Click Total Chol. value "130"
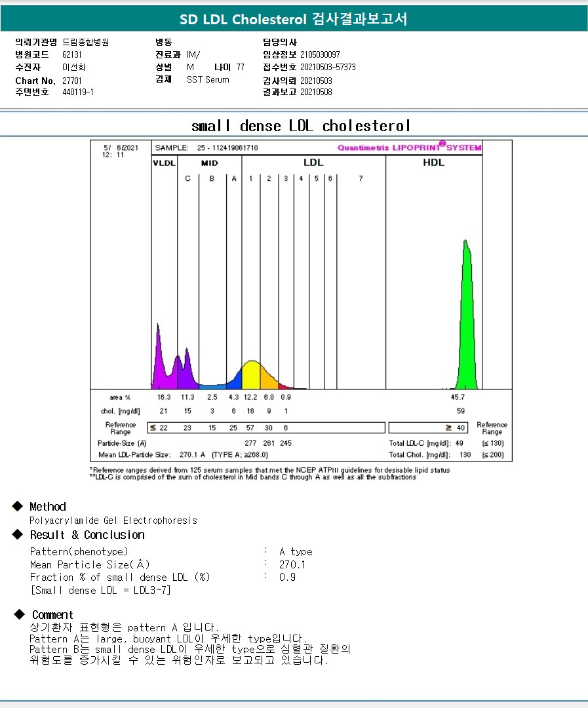The height and width of the screenshot is (708, 588). pos(465,455)
